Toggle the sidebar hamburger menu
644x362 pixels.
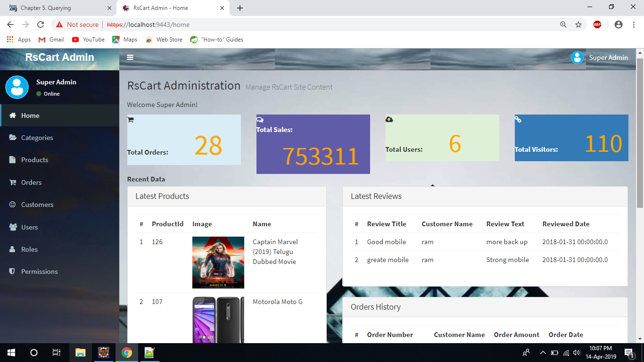(x=130, y=58)
